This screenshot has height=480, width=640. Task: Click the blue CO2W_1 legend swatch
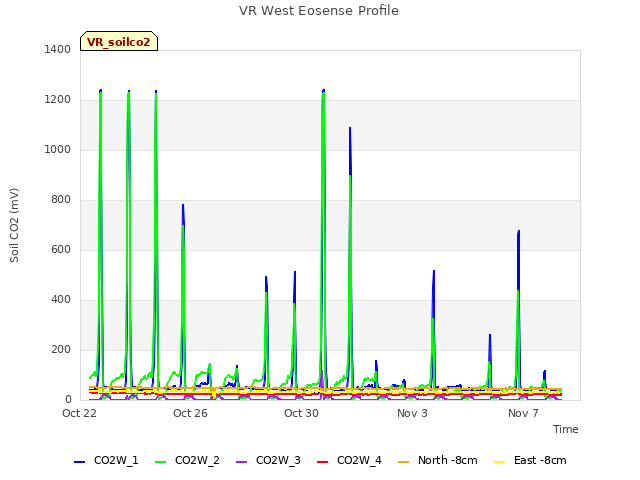[x=79, y=462]
